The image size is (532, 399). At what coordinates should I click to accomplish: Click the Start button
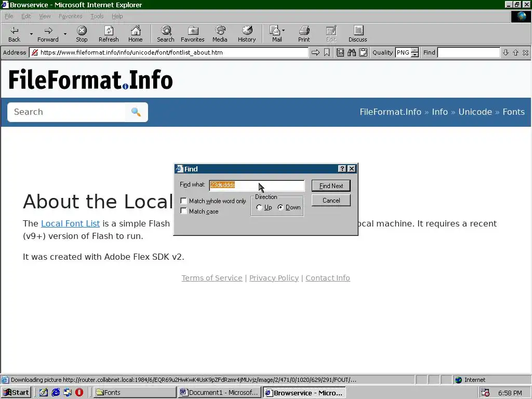click(x=16, y=393)
